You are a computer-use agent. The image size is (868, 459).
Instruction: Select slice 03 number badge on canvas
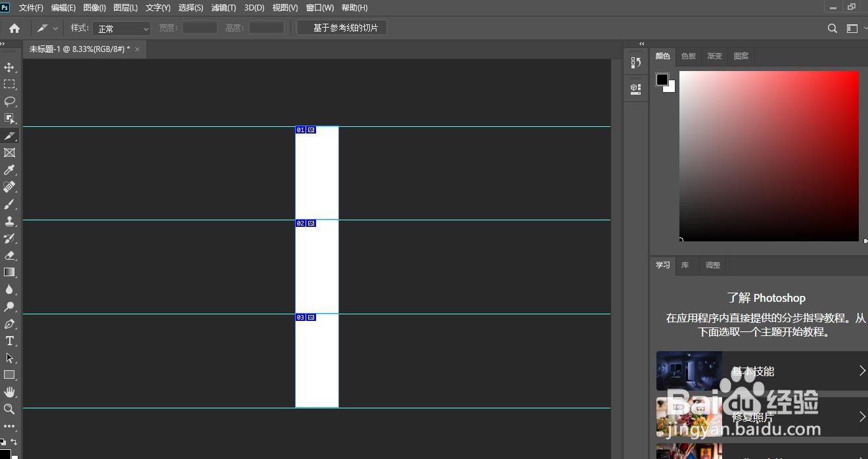[x=300, y=318]
